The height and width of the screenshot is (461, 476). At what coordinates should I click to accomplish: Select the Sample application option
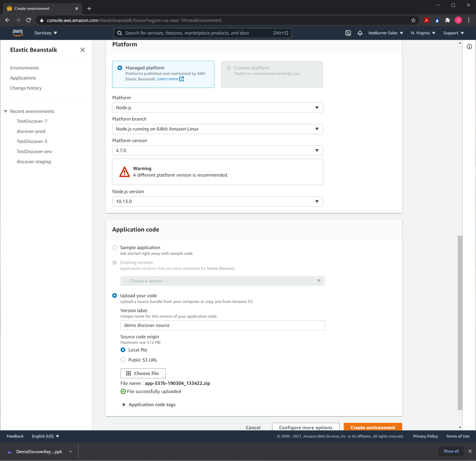[x=115, y=247]
